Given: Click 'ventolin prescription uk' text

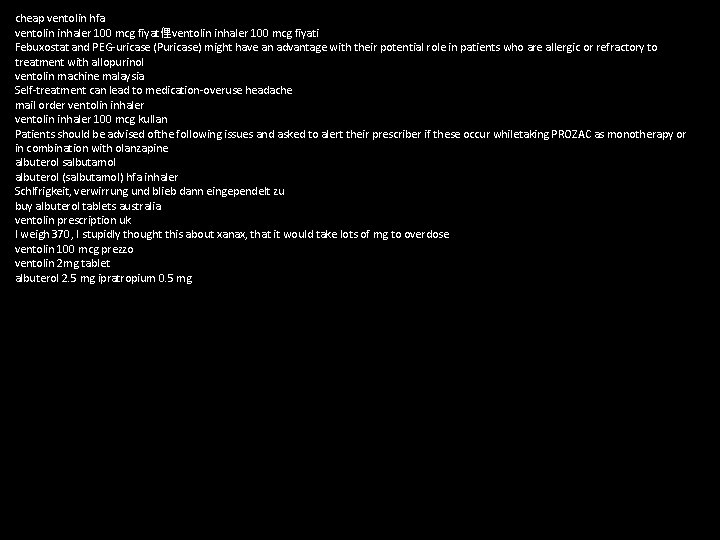Looking at the screenshot, I should click(73, 220).
